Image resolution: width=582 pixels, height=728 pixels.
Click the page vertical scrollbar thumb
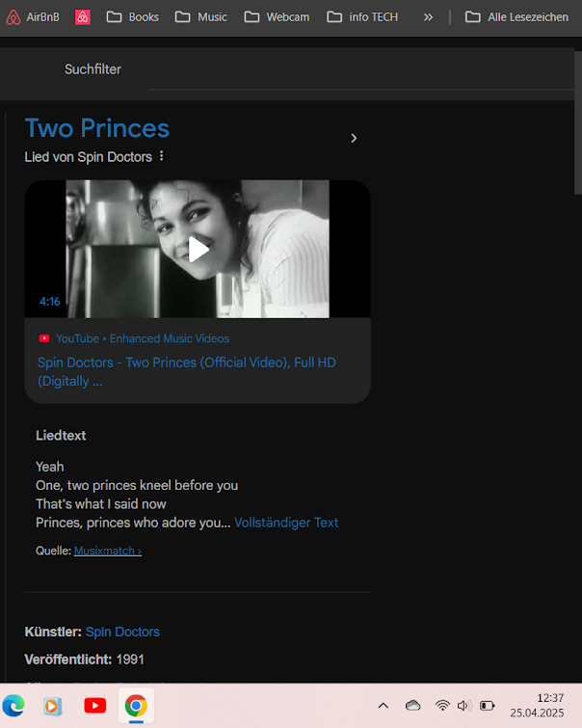[578, 123]
